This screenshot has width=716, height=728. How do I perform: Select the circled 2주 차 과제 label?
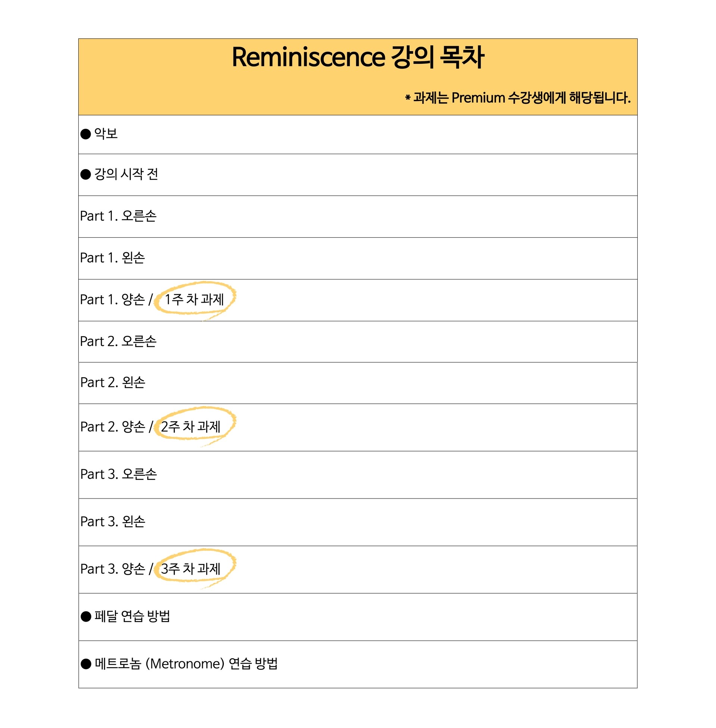pyautogui.click(x=191, y=427)
